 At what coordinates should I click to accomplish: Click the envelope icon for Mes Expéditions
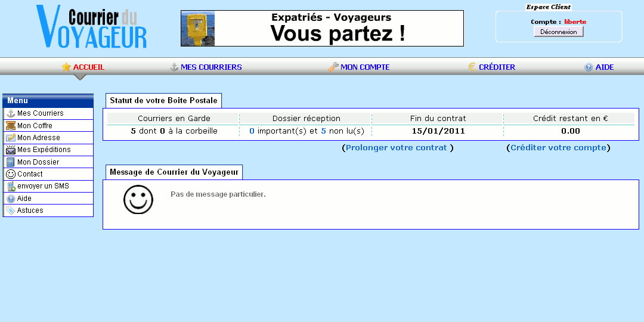pyautogui.click(x=10, y=150)
